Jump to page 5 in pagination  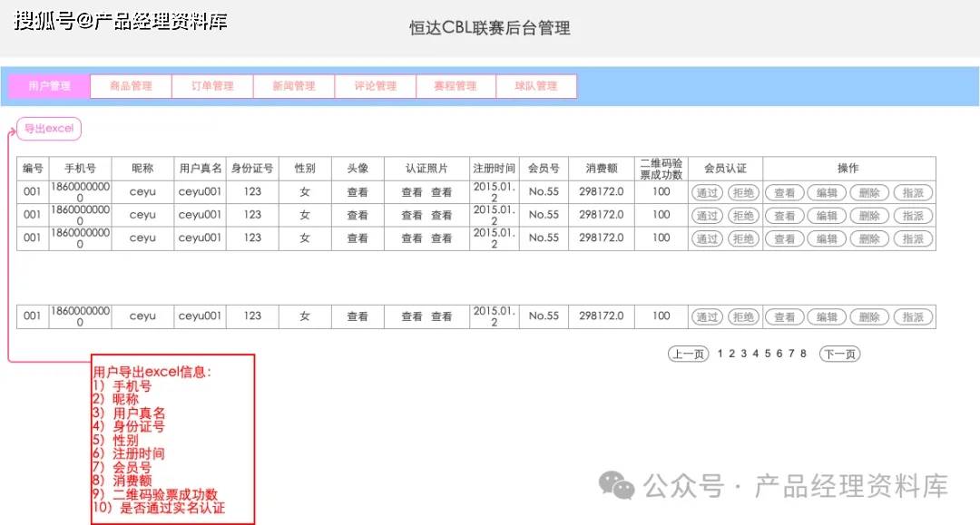[768, 355]
